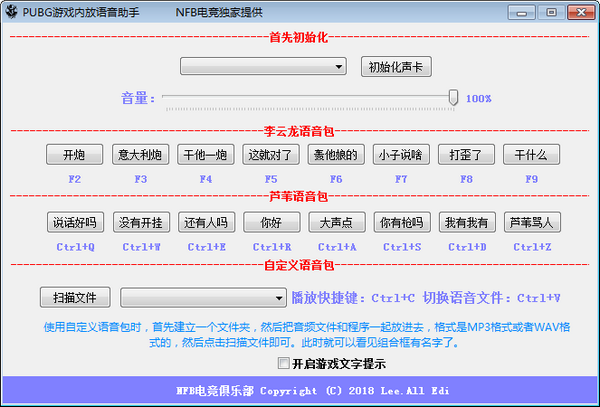Screen dimensions: 600x407
Task: Play the 你有枪吗 voice clip
Action: 402,222
